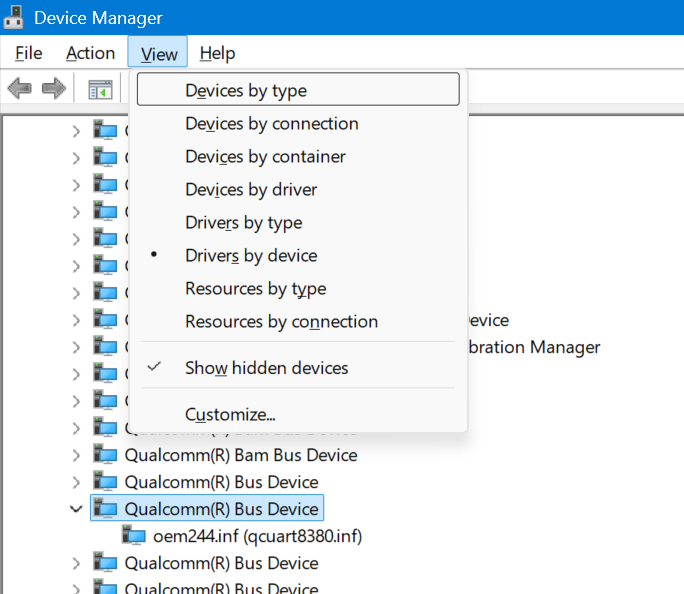This screenshot has width=684, height=594.
Task: Open the Customize... dialog
Action: 298,414
